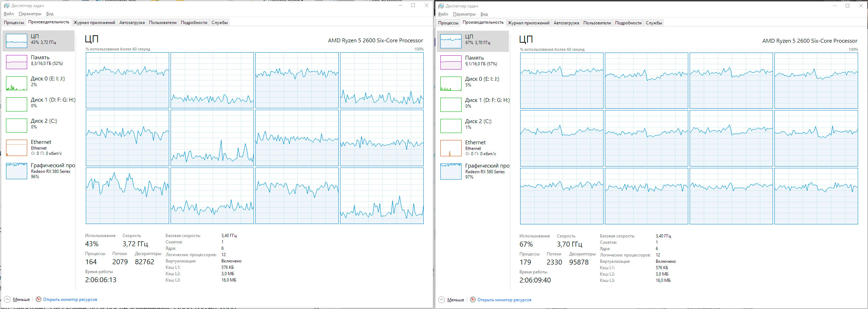Click thread count 2330 in right window
This screenshot has height=309, width=868.
click(554, 262)
